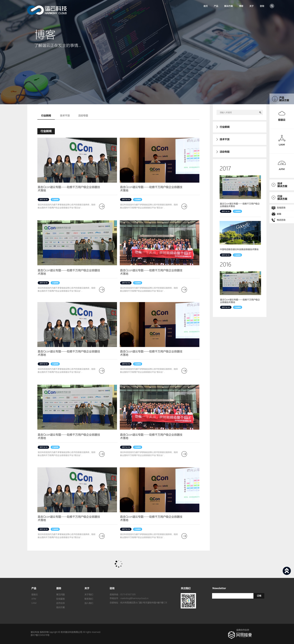Open footer link 关于我们
The image size is (294, 644).
tap(89, 594)
